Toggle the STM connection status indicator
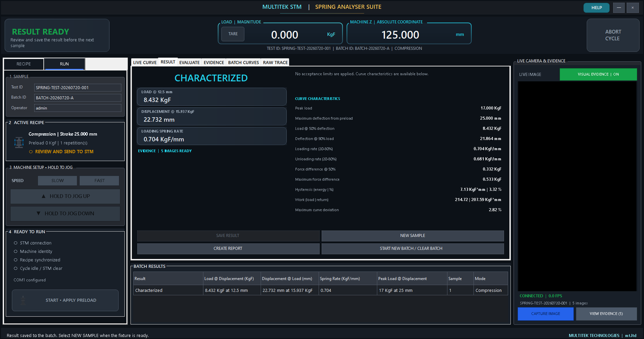This screenshot has width=644, height=339. tap(16, 243)
